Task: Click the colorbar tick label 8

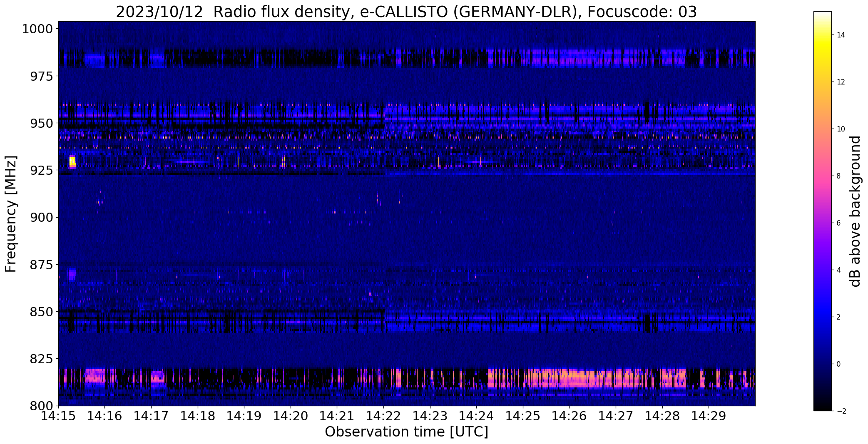Action: pyautogui.click(x=839, y=176)
